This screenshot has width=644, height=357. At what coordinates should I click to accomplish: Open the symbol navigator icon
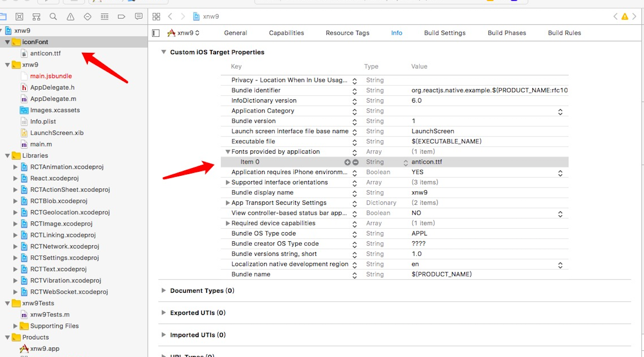pyautogui.click(x=36, y=17)
